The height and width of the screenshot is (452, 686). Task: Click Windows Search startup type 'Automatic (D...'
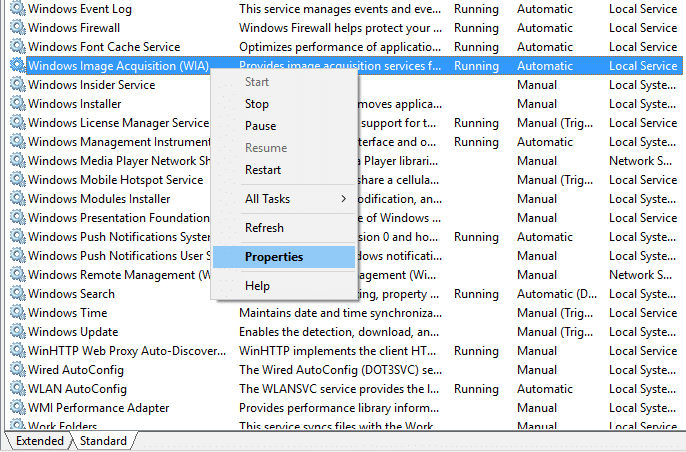click(556, 294)
